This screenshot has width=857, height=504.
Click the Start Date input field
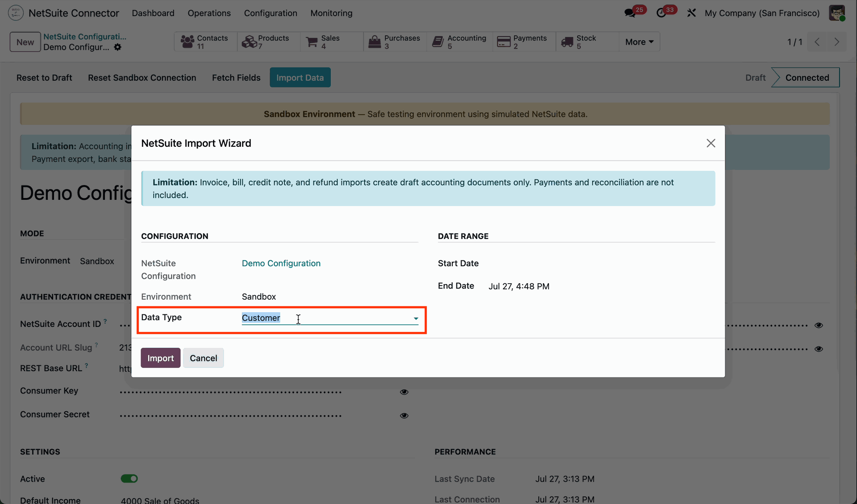coord(601,264)
